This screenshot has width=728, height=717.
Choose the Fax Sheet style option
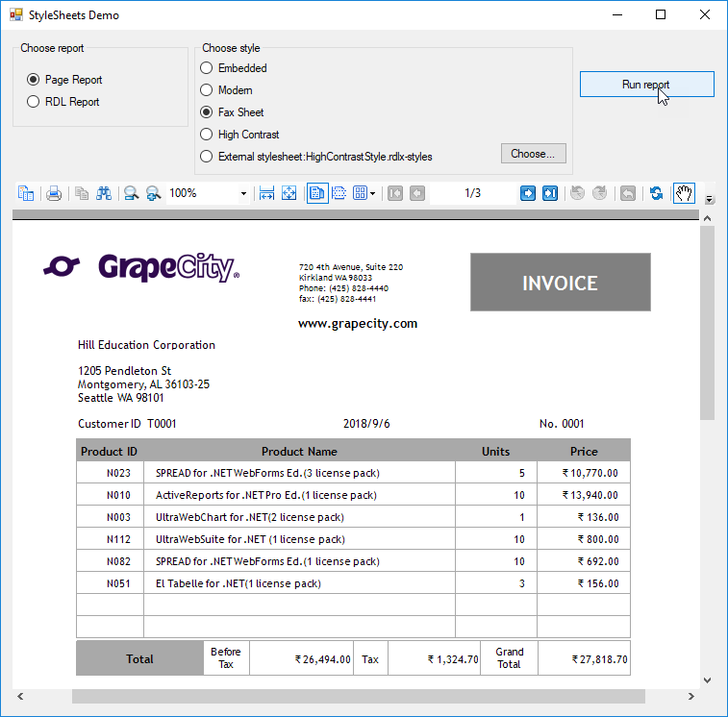206,112
